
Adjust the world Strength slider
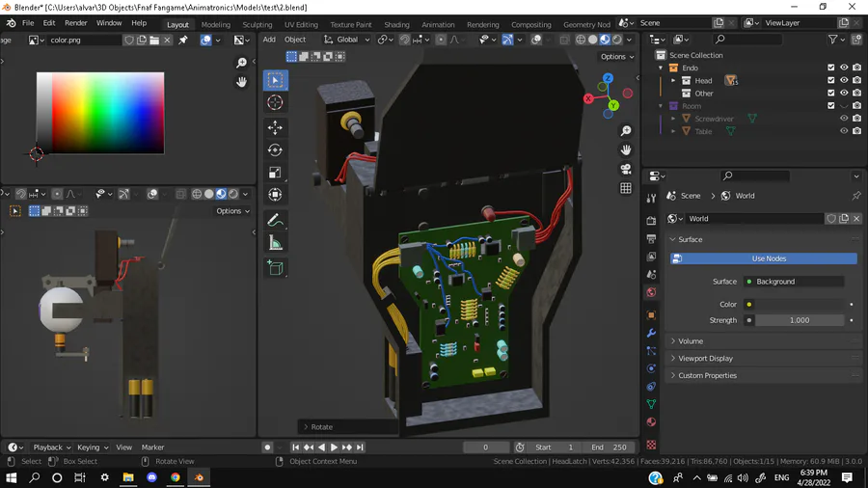coord(799,320)
